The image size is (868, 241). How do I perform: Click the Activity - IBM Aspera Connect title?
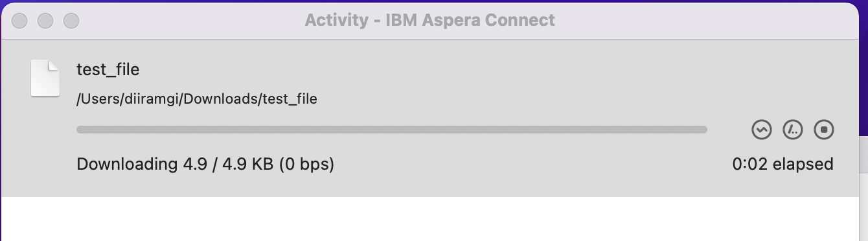[429, 20]
